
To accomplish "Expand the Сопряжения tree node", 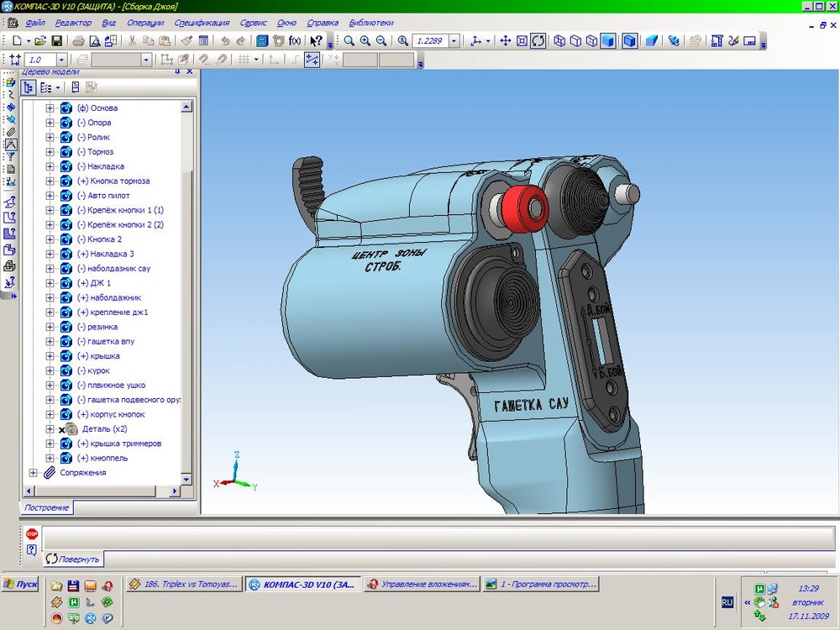I will 34,473.
